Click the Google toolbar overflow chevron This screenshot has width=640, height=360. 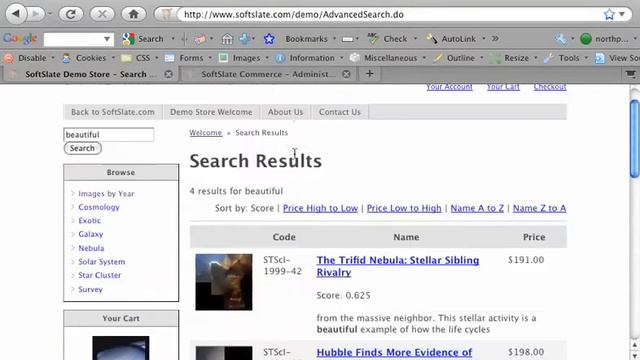point(495,39)
